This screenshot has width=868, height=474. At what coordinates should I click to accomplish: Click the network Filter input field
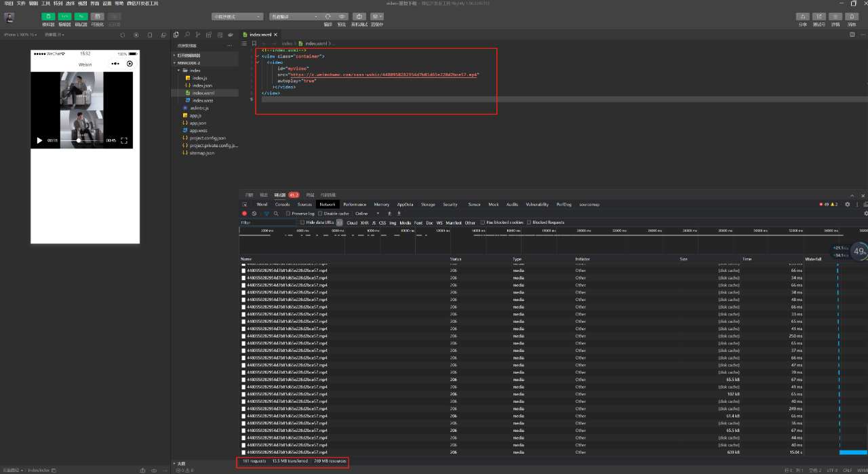click(x=268, y=222)
